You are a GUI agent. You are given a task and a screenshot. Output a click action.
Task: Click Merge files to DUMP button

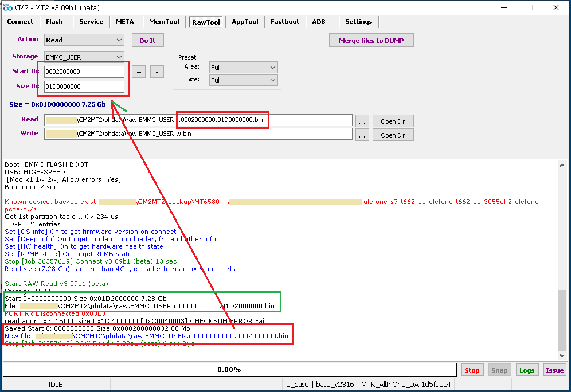(x=371, y=41)
